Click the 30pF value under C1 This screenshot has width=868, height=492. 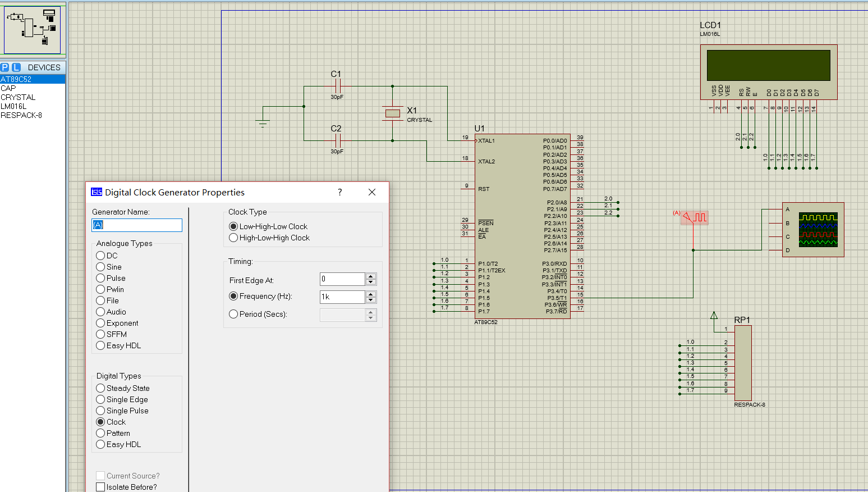tap(337, 97)
